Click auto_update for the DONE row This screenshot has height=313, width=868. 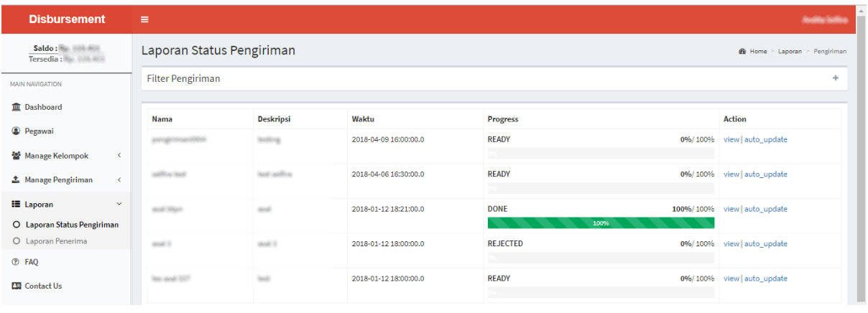point(765,209)
